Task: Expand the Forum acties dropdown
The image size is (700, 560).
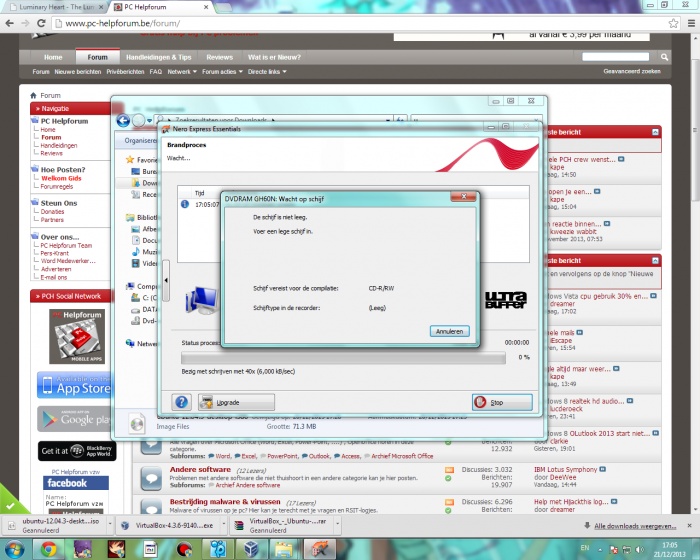Action: click(222, 71)
